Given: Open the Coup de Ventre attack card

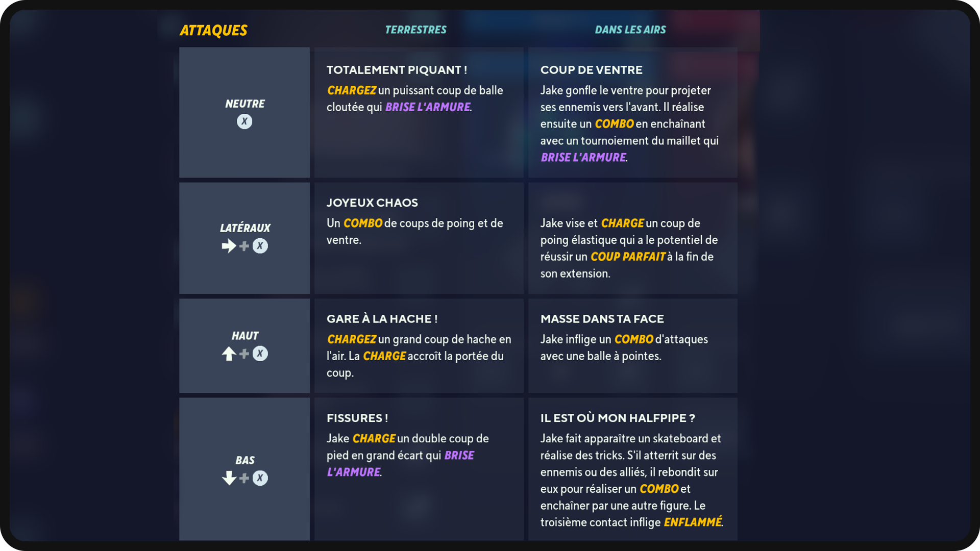Looking at the screenshot, I should click(633, 113).
